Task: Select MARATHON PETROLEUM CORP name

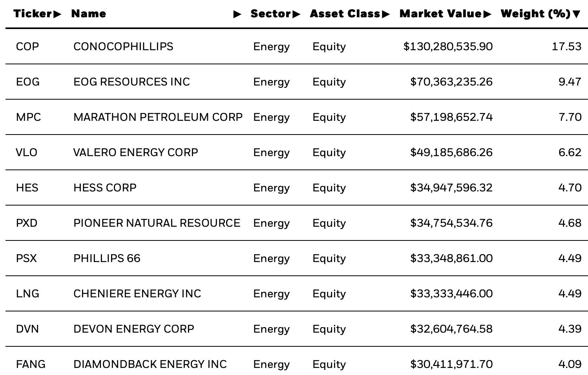Action: point(158,117)
